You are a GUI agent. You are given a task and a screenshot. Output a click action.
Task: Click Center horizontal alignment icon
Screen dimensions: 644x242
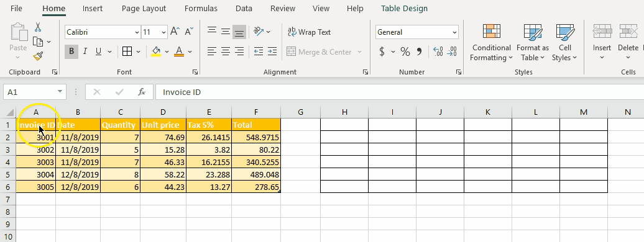coord(226,52)
